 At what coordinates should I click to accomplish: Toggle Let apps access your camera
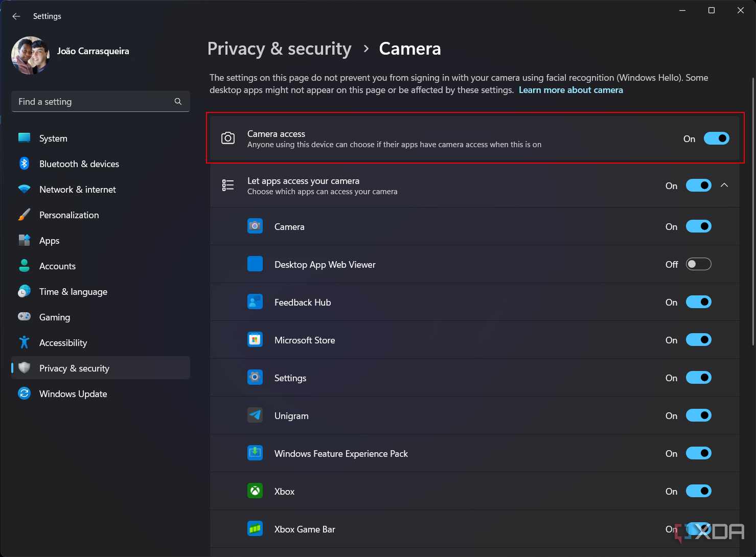tap(699, 185)
